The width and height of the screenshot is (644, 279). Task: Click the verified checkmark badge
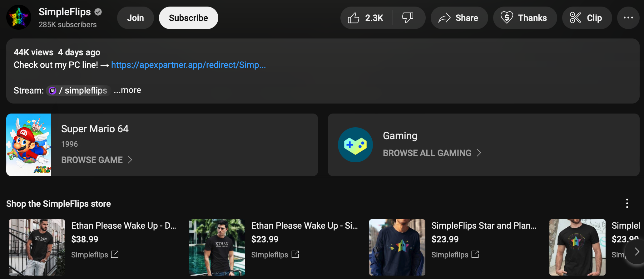click(x=98, y=12)
